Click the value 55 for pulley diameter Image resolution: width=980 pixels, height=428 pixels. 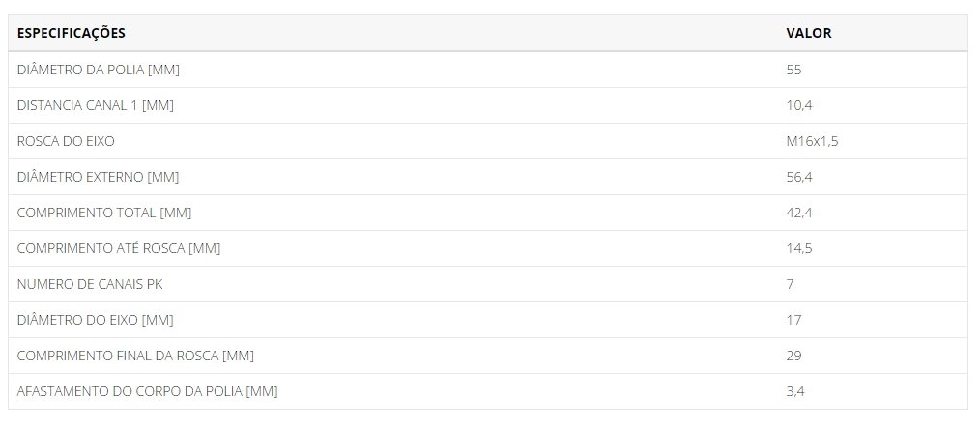click(x=793, y=70)
